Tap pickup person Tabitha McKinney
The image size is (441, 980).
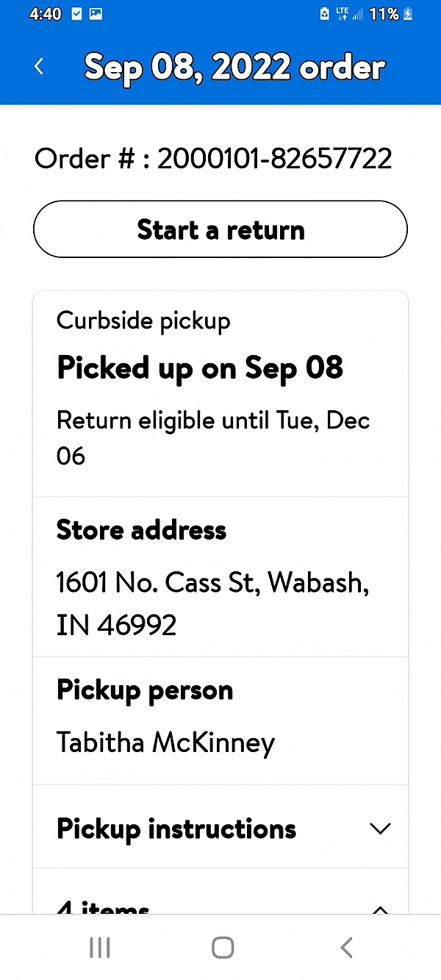(165, 743)
